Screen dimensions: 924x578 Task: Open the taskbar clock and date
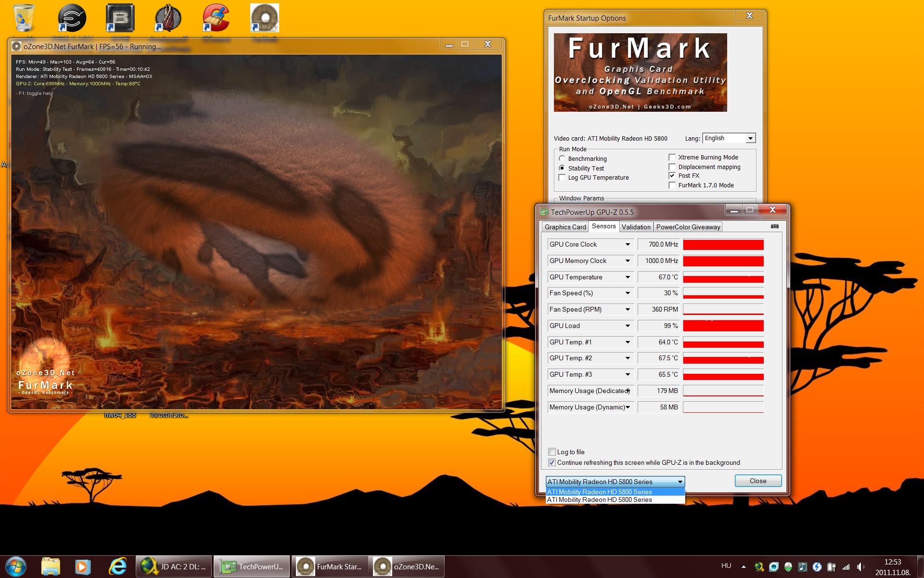click(893, 567)
